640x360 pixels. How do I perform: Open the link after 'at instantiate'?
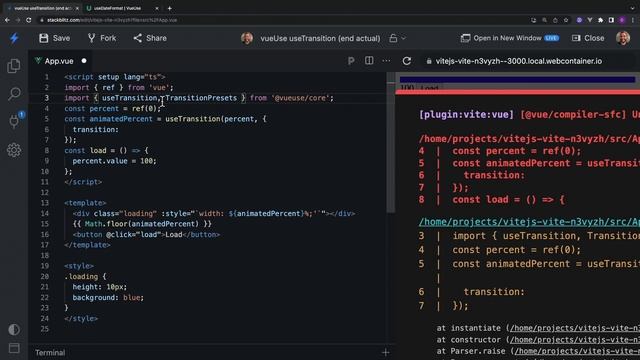coord(575,328)
